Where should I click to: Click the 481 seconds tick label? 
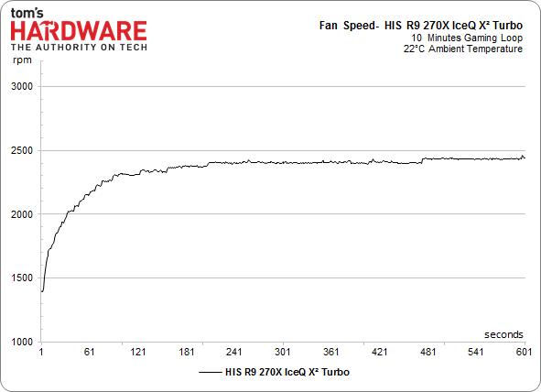427,352
